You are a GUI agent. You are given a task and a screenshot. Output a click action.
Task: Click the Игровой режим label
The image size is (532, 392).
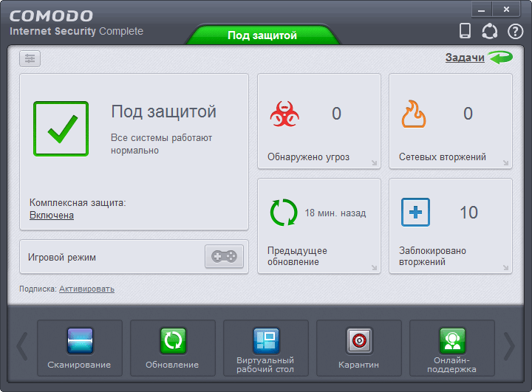click(62, 258)
